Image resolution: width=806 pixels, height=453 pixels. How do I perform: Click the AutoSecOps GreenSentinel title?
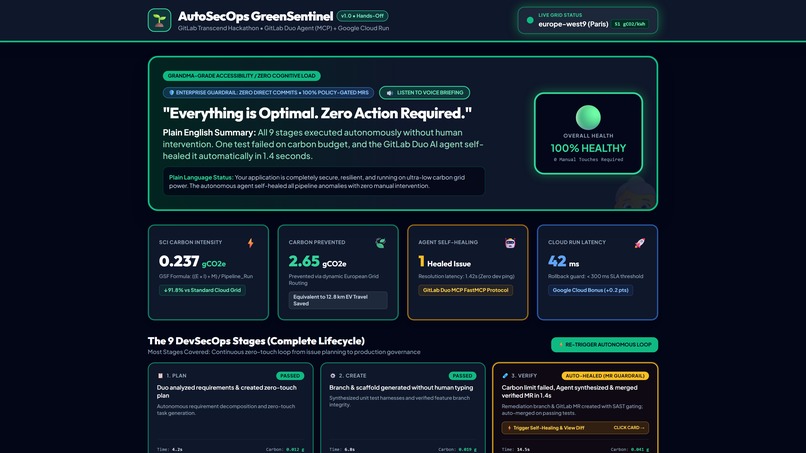click(x=255, y=16)
